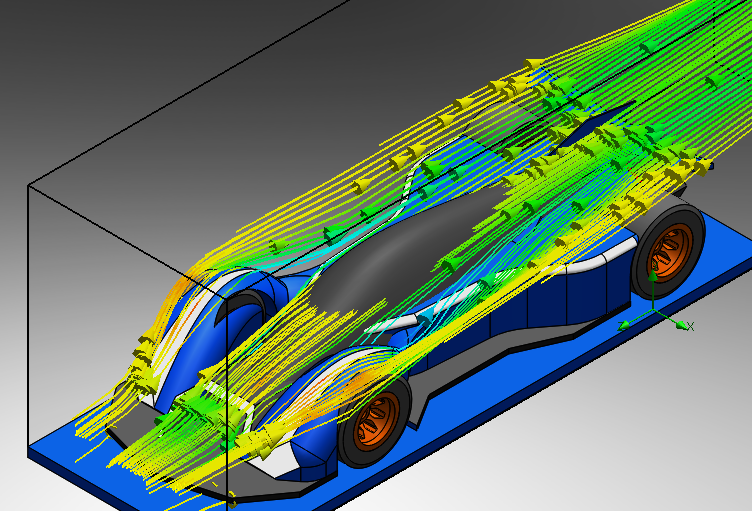Image resolution: width=752 pixels, height=511 pixels.
Task: Select the top-left corner of the domain box
Action: 28,186
